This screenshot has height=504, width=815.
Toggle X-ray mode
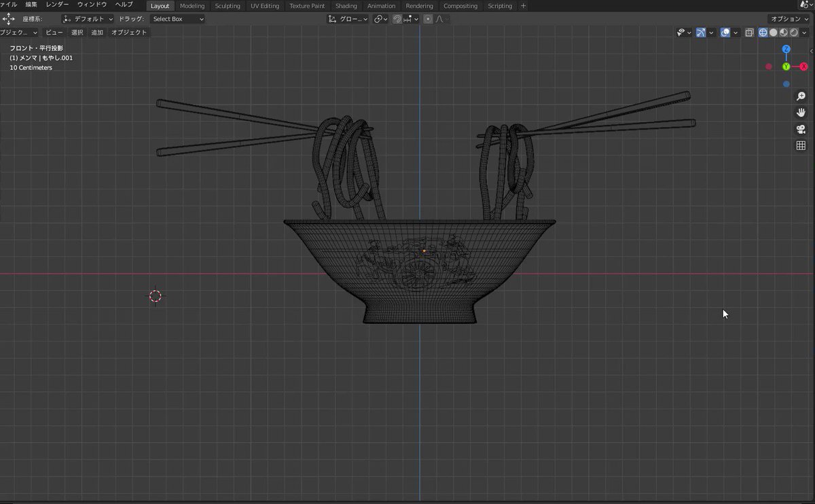749,32
